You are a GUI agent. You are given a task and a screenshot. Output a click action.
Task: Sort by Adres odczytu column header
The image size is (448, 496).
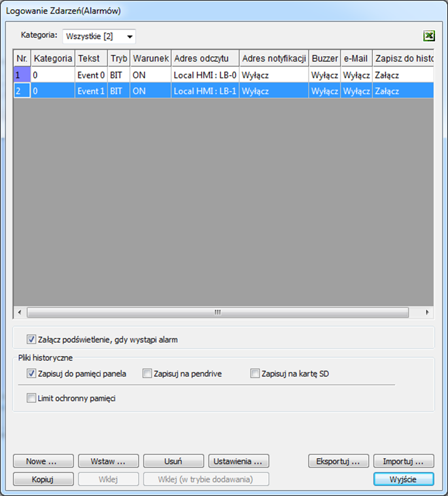(x=205, y=58)
